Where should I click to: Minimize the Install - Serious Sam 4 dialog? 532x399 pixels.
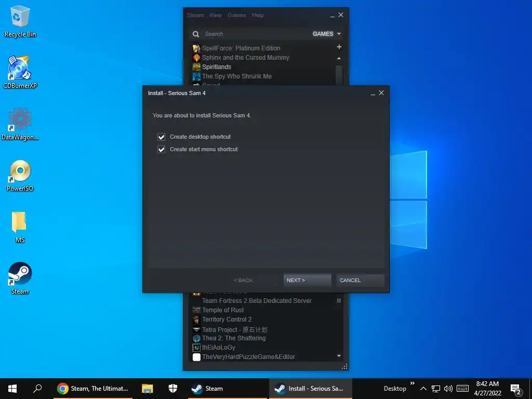373,94
